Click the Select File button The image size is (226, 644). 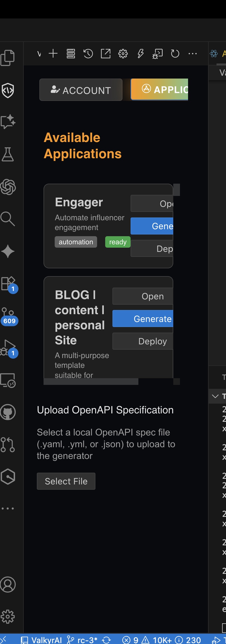[66, 481]
